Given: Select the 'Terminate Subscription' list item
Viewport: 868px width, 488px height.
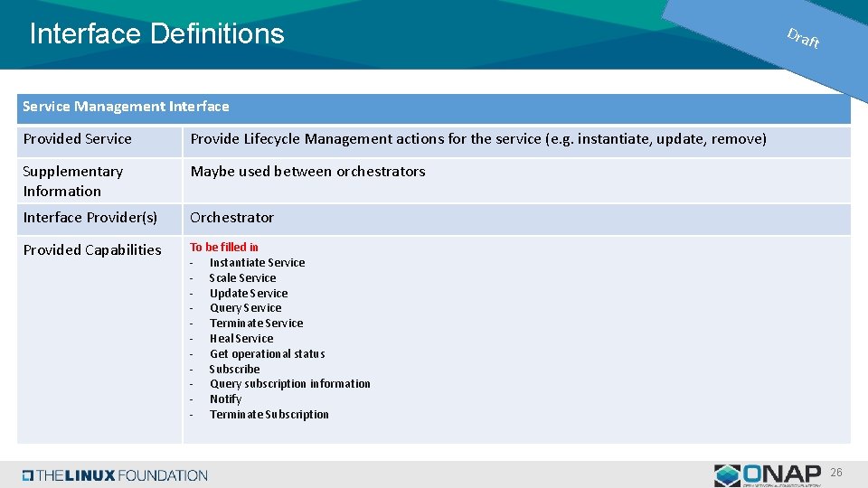Looking at the screenshot, I should point(269,415).
